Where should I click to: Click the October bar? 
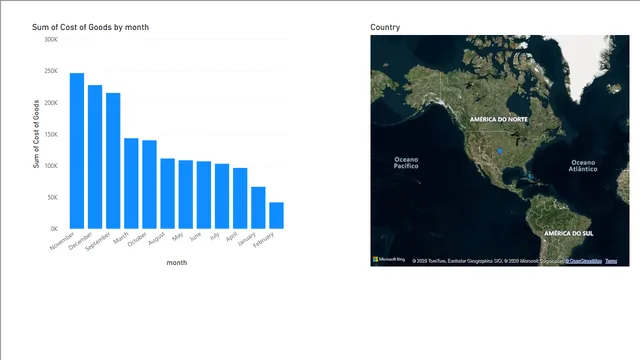[x=149, y=184]
